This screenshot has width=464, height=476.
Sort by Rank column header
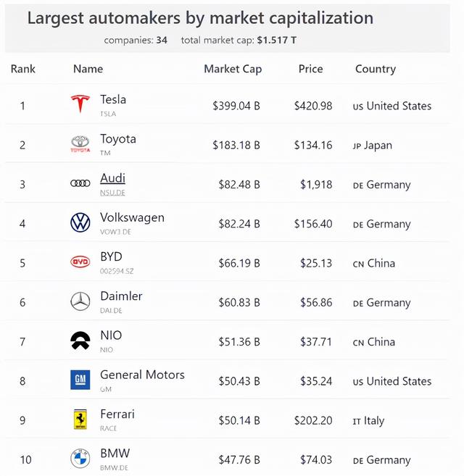click(x=23, y=70)
